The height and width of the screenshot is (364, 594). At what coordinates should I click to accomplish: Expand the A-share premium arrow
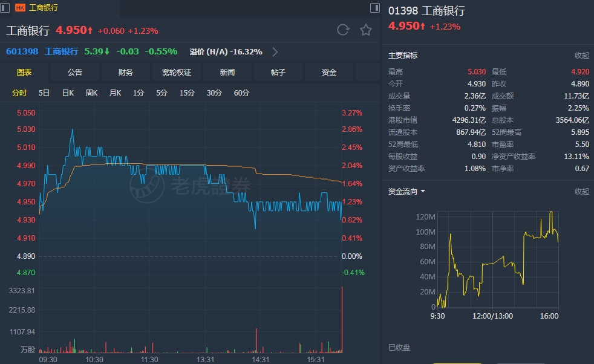[275, 52]
